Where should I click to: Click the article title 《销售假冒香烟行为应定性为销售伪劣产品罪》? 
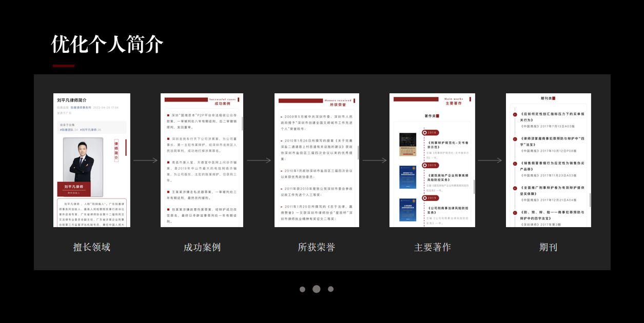(x=552, y=166)
